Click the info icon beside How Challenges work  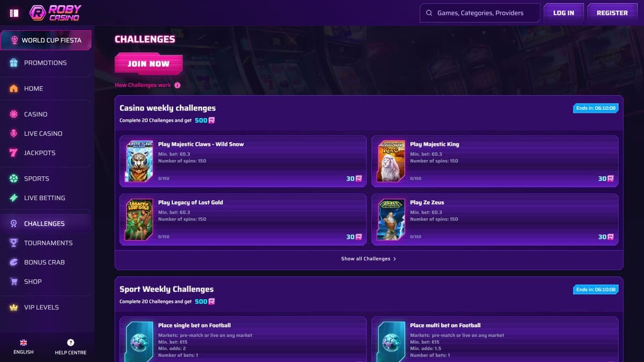(x=177, y=85)
